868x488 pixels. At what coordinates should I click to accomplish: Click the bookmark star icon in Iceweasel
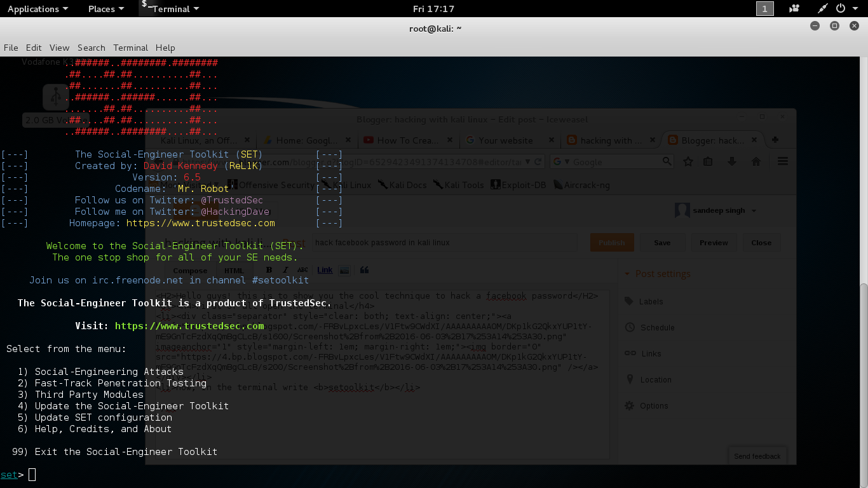[688, 161]
